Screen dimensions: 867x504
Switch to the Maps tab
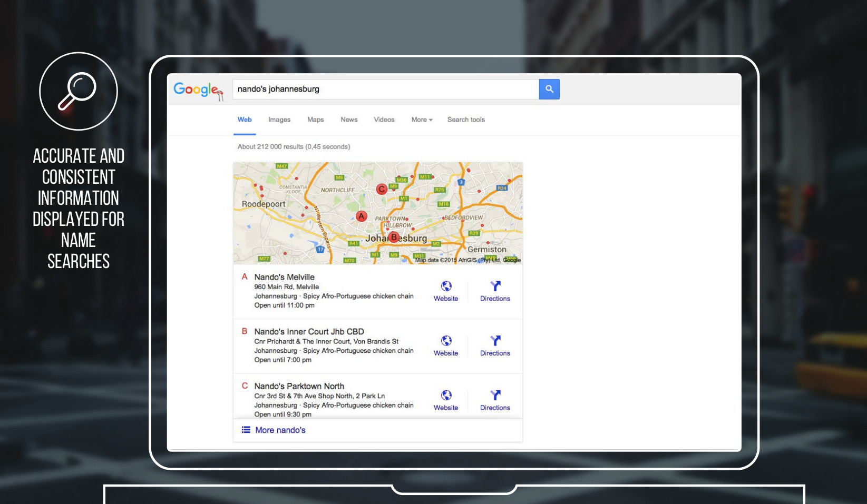(x=315, y=120)
